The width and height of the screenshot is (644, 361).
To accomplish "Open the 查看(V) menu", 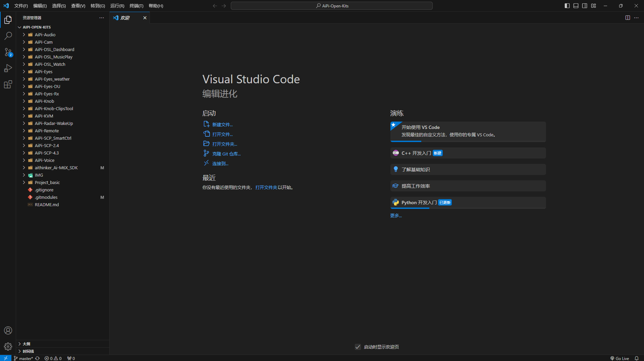I will 78,6.
